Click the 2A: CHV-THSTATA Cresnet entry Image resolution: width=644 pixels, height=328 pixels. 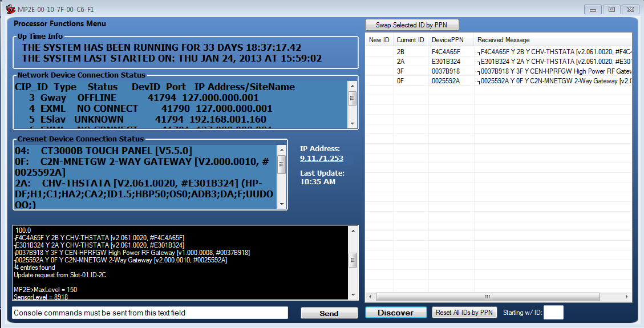(x=144, y=194)
